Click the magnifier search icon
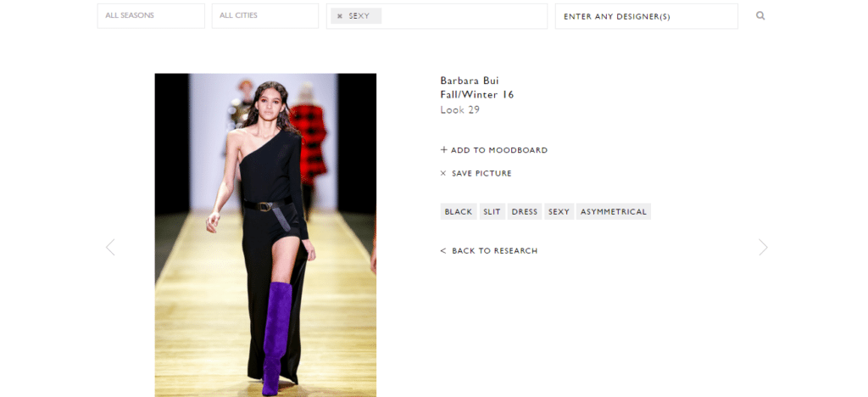The image size is (868, 397). [760, 15]
